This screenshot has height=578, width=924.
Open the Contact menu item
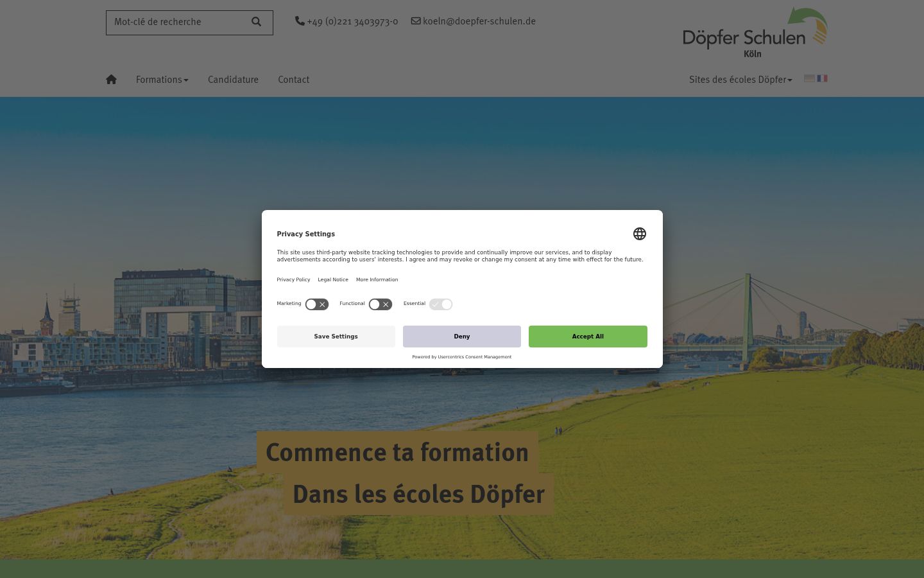(294, 80)
